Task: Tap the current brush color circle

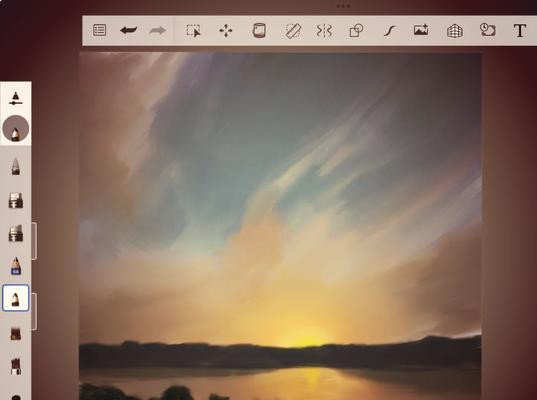Action: coord(15,128)
